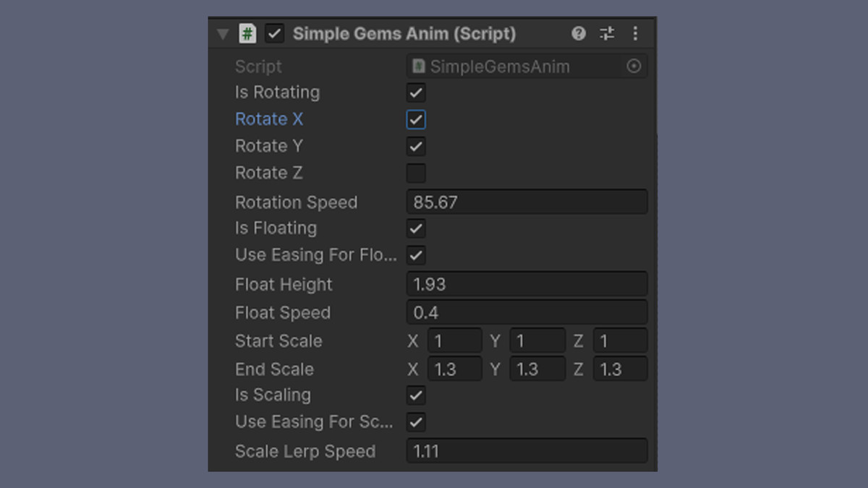Image resolution: width=868 pixels, height=488 pixels.
Task: Select the Rotation Speed value field
Action: (527, 202)
